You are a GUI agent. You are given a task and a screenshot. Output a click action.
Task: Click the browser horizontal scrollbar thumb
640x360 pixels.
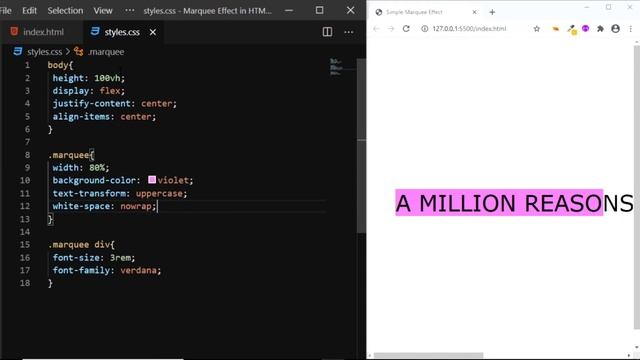428,356
